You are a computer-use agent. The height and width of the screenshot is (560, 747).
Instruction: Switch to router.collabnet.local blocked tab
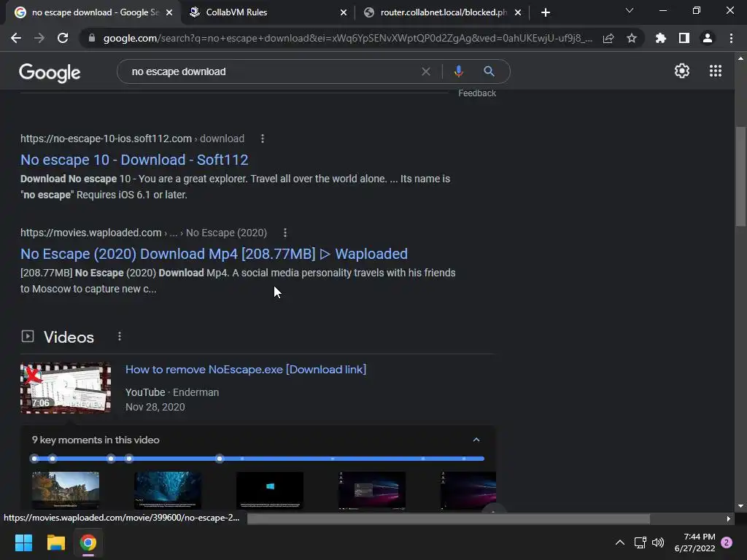(443, 12)
